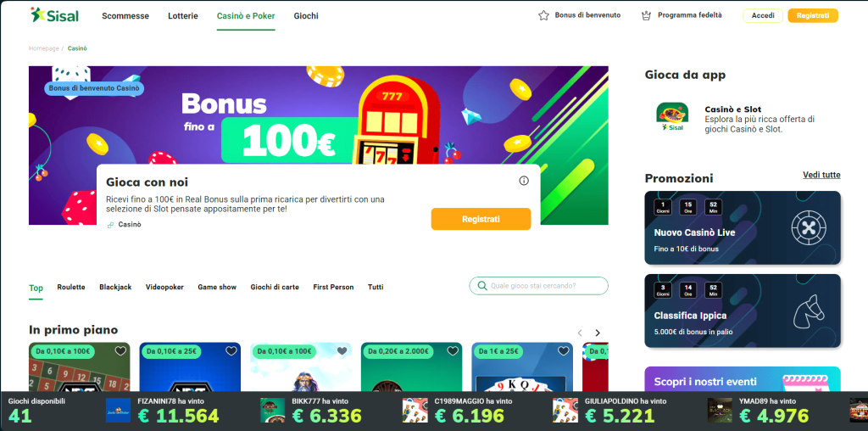
Task: Click the Sisal logo
Action: pyautogui.click(x=55, y=15)
